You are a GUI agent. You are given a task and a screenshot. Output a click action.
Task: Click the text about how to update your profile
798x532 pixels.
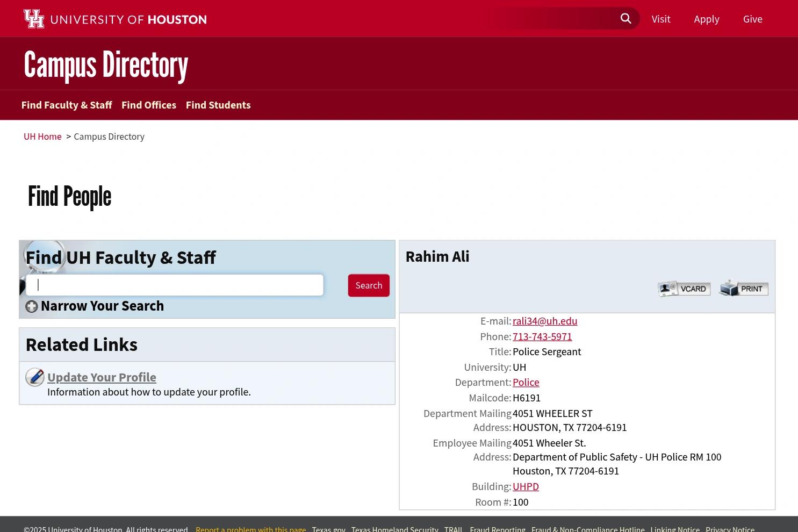point(149,392)
